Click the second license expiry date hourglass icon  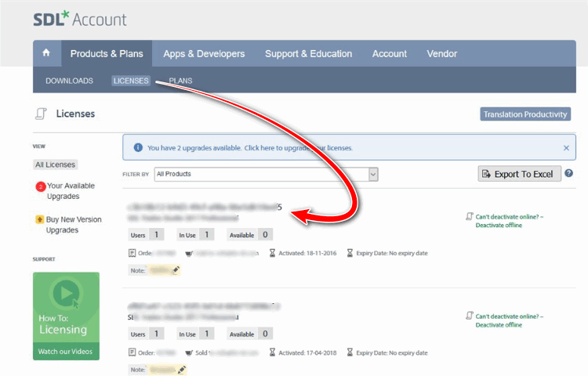click(350, 352)
